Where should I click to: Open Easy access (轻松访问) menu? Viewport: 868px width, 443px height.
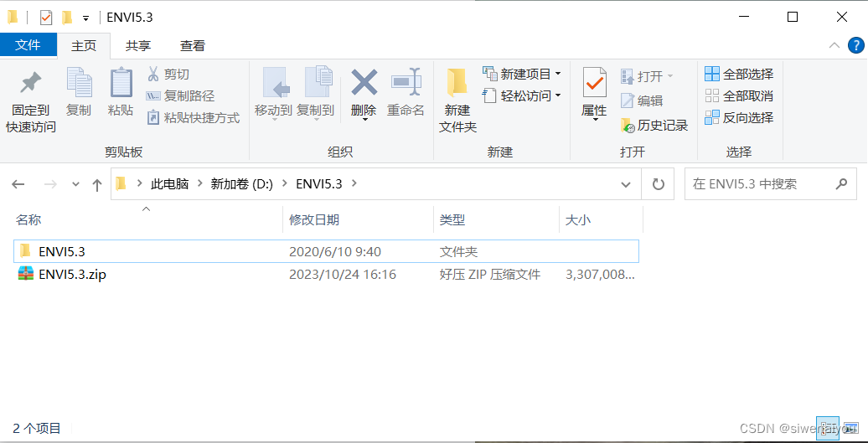[522, 95]
